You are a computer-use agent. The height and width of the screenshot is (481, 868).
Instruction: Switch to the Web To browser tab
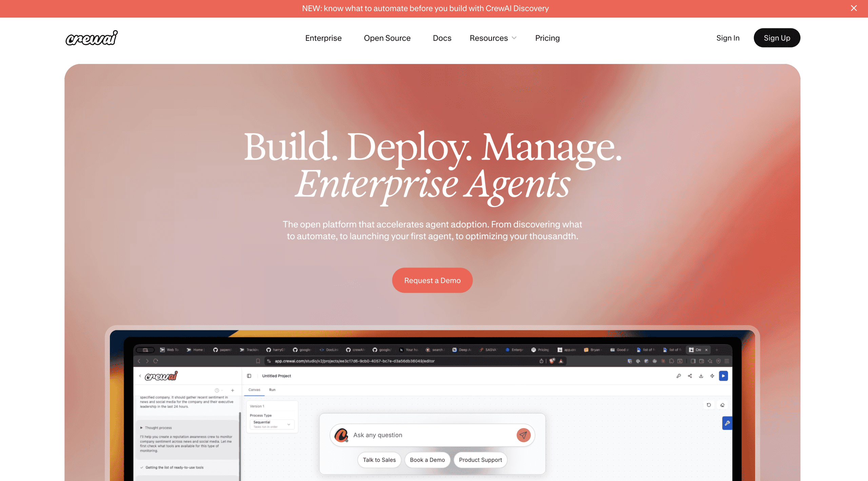click(x=170, y=350)
